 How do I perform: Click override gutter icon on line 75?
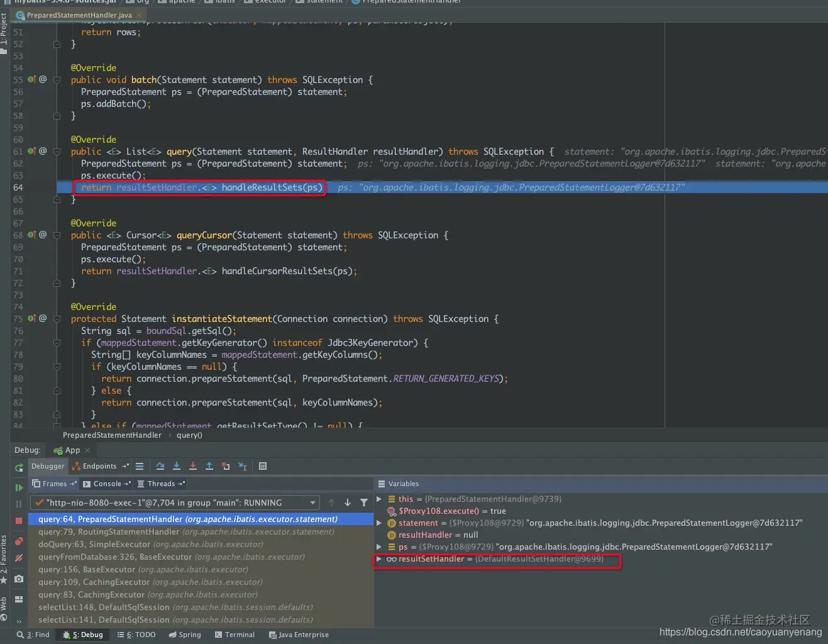pyautogui.click(x=32, y=319)
